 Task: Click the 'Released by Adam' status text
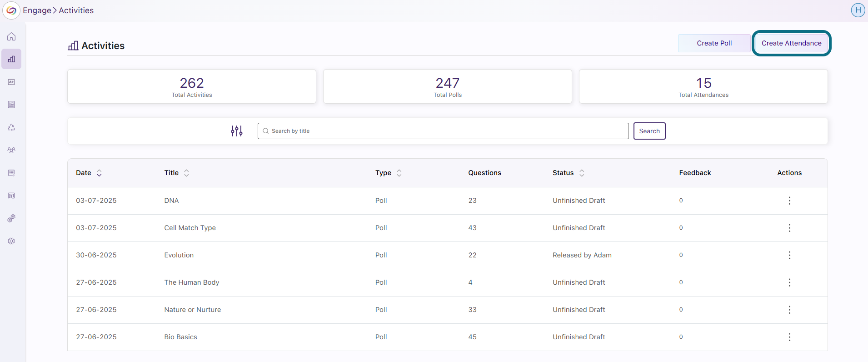582,255
